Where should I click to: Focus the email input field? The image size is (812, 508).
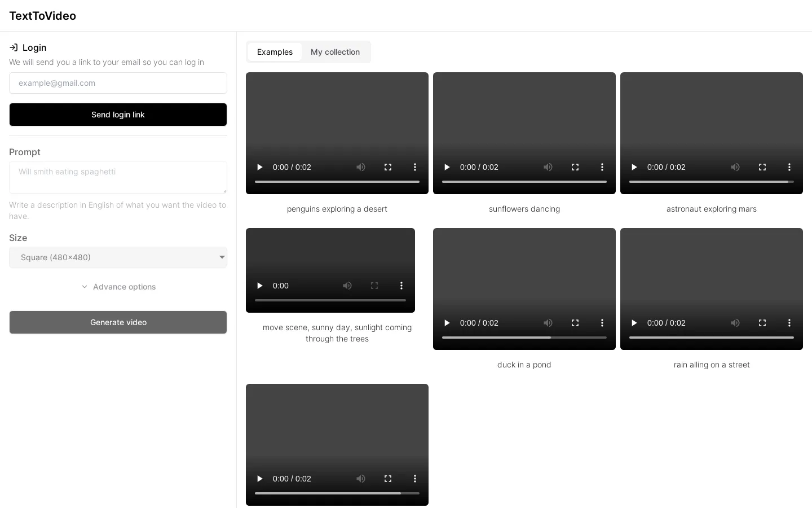[x=118, y=83]
